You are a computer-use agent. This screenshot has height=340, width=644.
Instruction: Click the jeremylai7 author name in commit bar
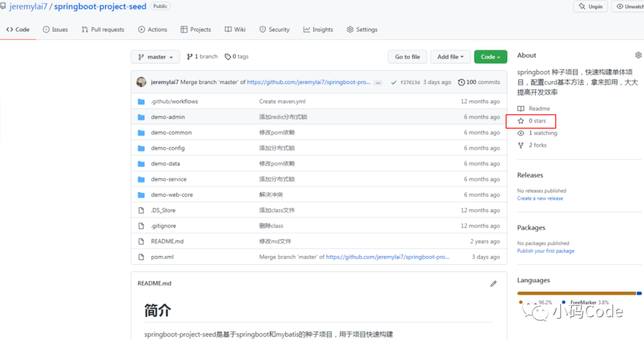click(x=165, y=82)
